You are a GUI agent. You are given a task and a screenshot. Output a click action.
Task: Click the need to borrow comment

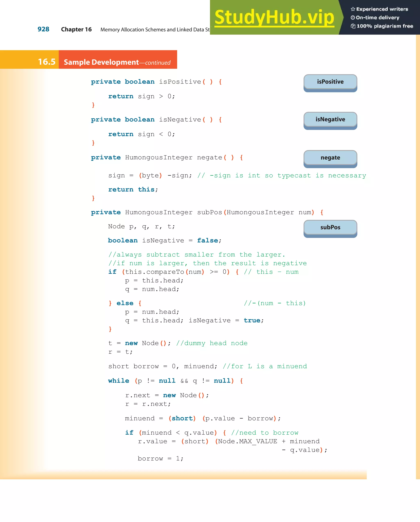[x=265, y=433]
